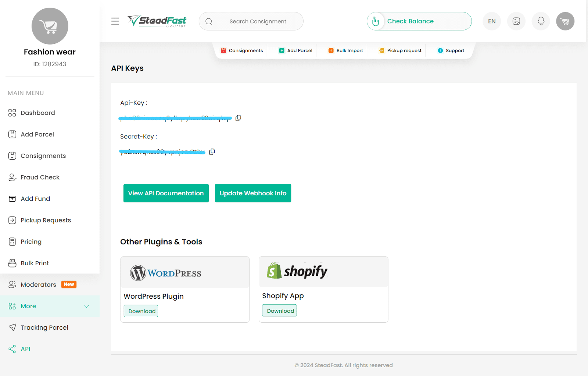Screen dimensions: 588x376
Task: Expand the More menu chevron
Action: tap(87, 306)
